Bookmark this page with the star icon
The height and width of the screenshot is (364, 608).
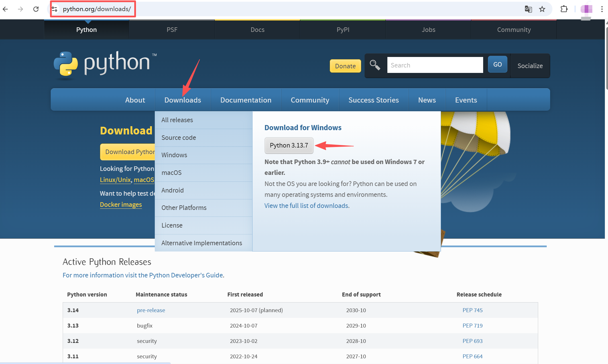(542, 9)
